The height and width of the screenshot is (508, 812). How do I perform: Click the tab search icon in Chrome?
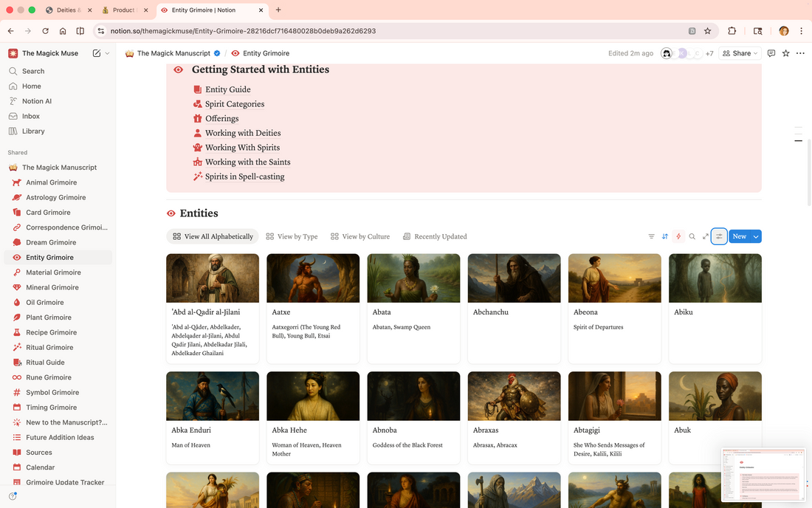pyautogui.click(x=757, y=31)
